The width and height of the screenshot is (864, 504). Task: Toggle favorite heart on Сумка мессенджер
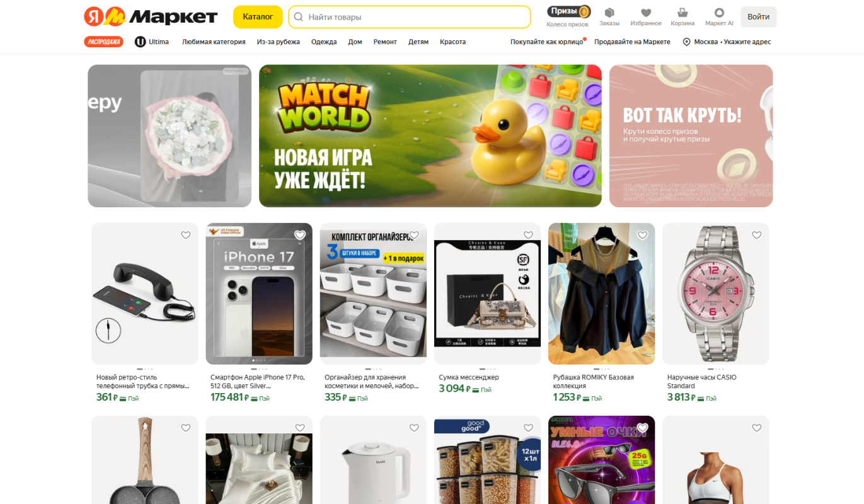[x=528, y=235]
